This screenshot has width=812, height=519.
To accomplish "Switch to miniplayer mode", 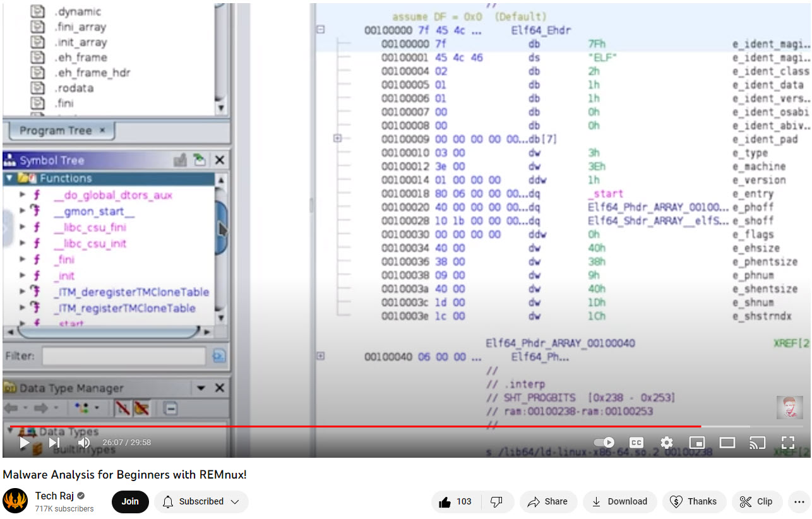I will [x=696, y=443].
